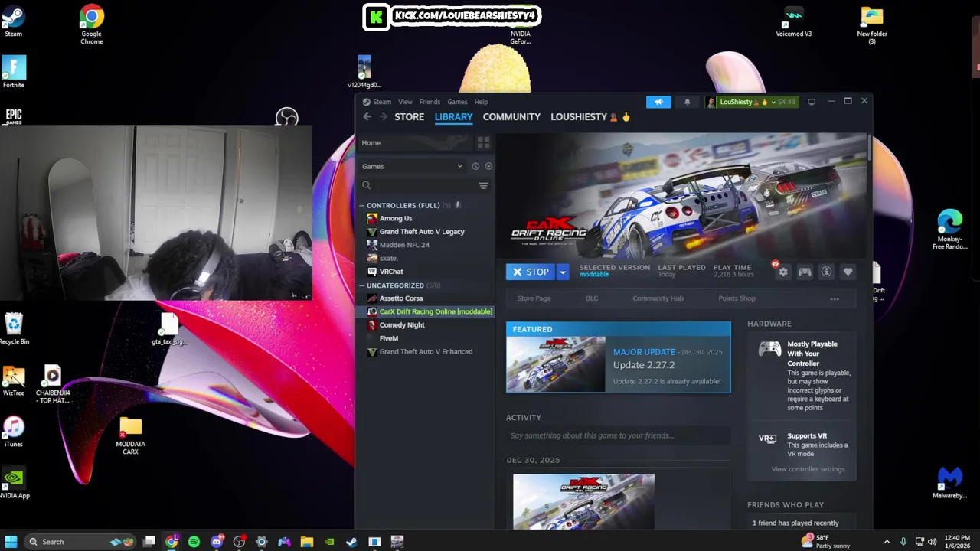Switch to COMMUNITY tab

[x=511, y=117]
